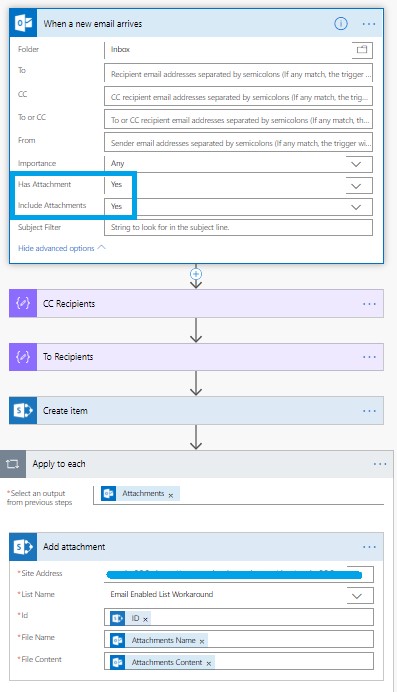Remove the ID token from the Id field
The width and height of the screenshot is (397, 692).
pyautogui.click(x=145, y=620)
